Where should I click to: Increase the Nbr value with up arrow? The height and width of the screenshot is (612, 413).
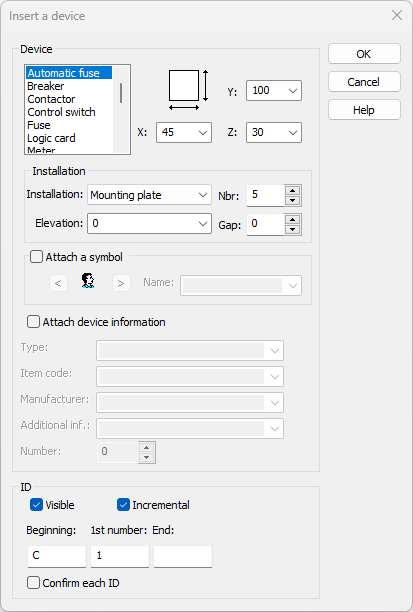point(292,190)
